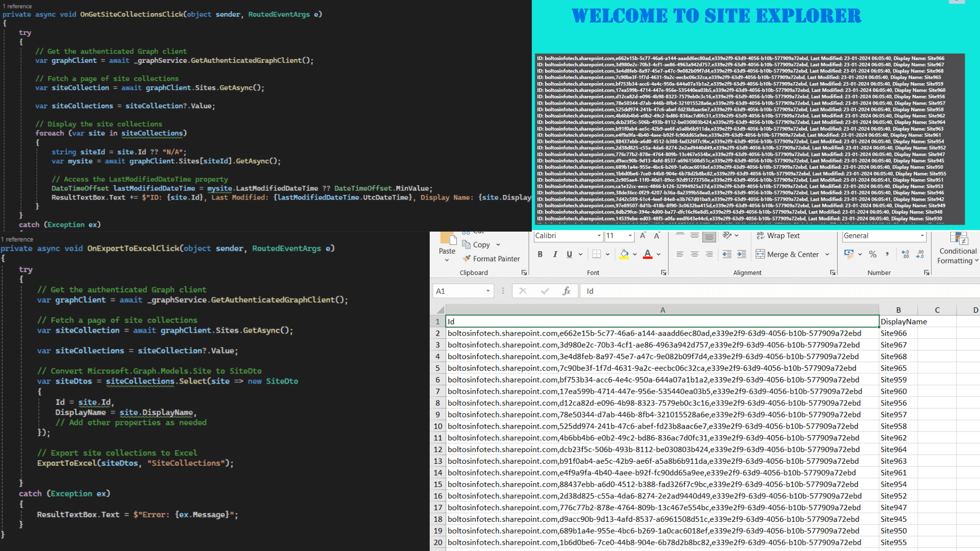The image size is (980, 551).
Task: Click the Increase Indent icon
Action: (x=742, y=254)
